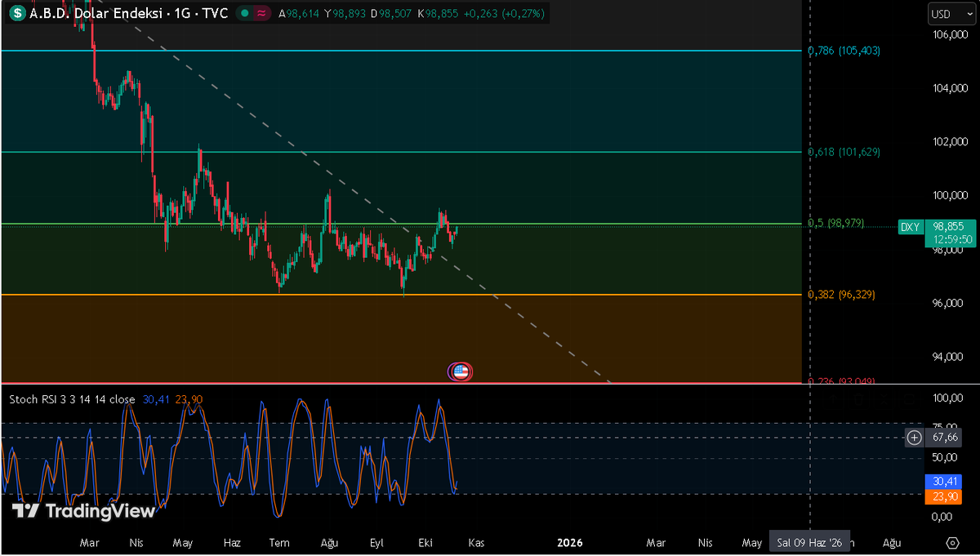Click the 2026 year label on time axis
The width and height of the screenshot is (980, 556).
tap(569, 542)
